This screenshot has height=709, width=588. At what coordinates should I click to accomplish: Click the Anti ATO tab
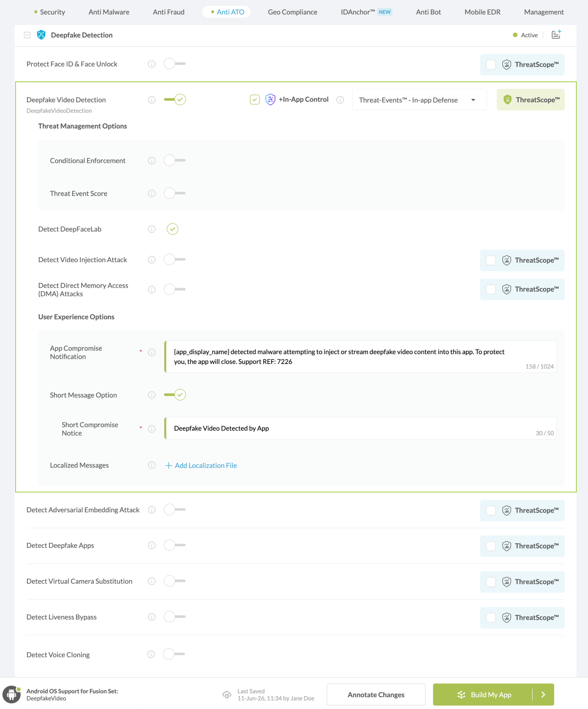click(x=227, y=12)
